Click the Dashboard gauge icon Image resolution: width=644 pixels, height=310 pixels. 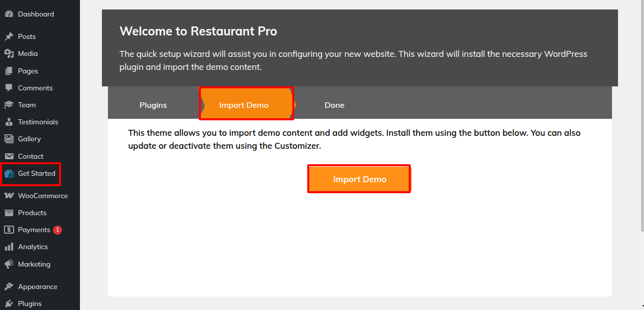8,14
